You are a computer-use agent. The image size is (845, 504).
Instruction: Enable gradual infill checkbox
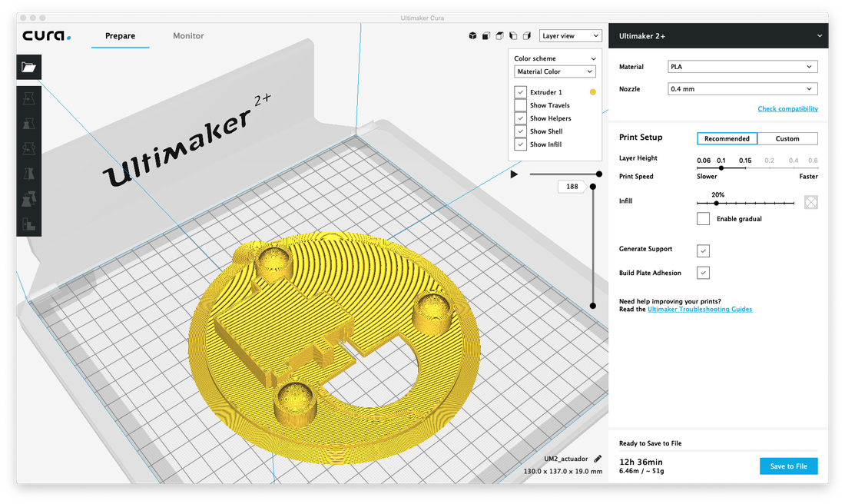pyautogui.click(x=703, y=218)
